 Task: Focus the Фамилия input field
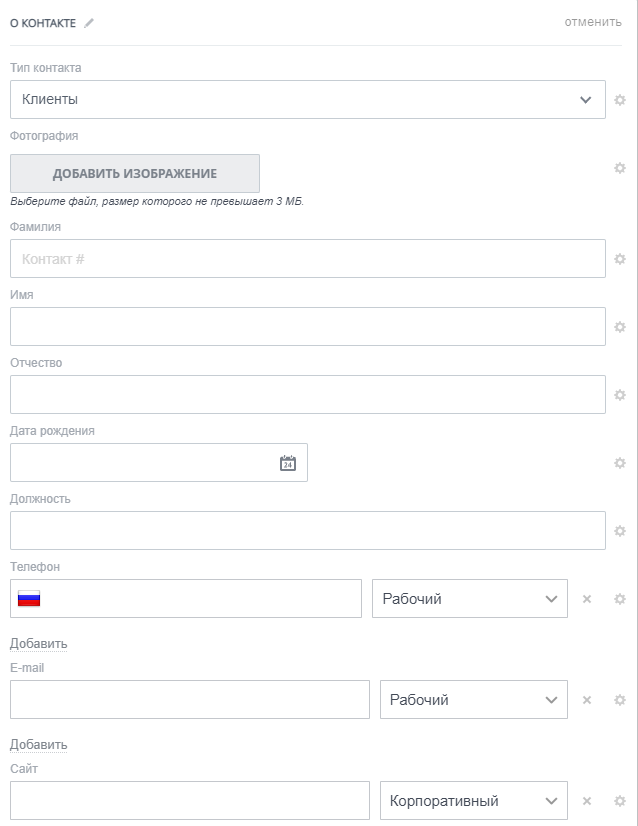(x=307, y=259)
